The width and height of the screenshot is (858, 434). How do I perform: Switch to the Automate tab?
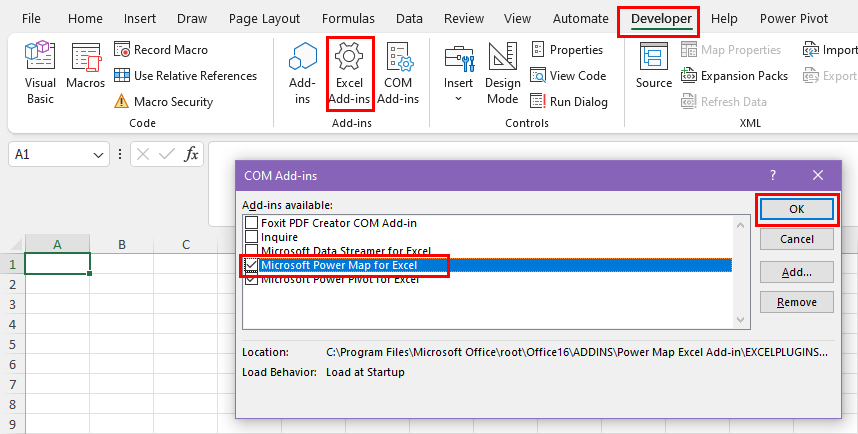[581, 19]
